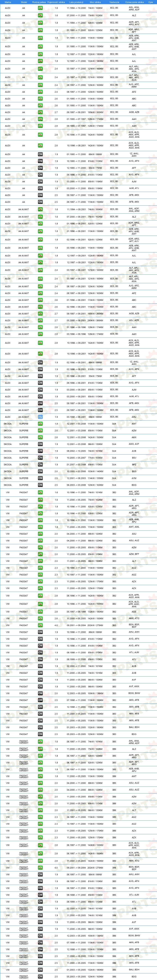Click petrol icon in Audi A4 8D2 ALZ row
Viewport: 157px width, 980px height.
(x=40, y=16)
